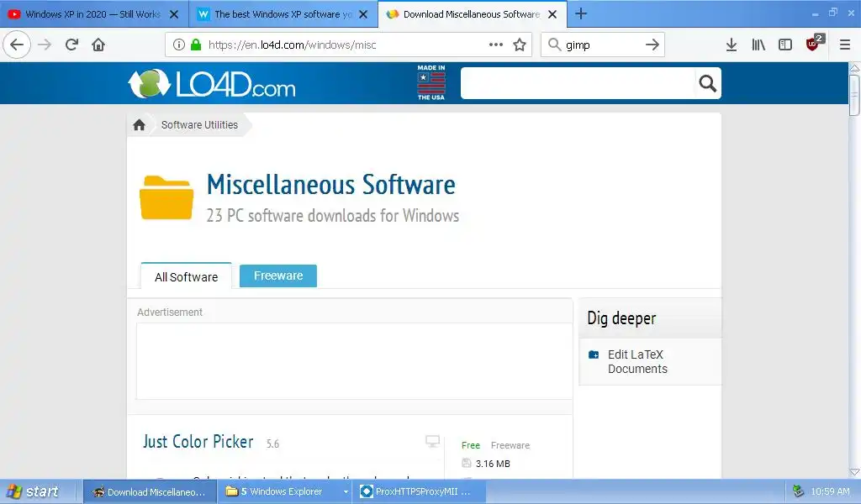
Task: Close the Windows XP in 2020 tab
Action: [x=173, y=14]
